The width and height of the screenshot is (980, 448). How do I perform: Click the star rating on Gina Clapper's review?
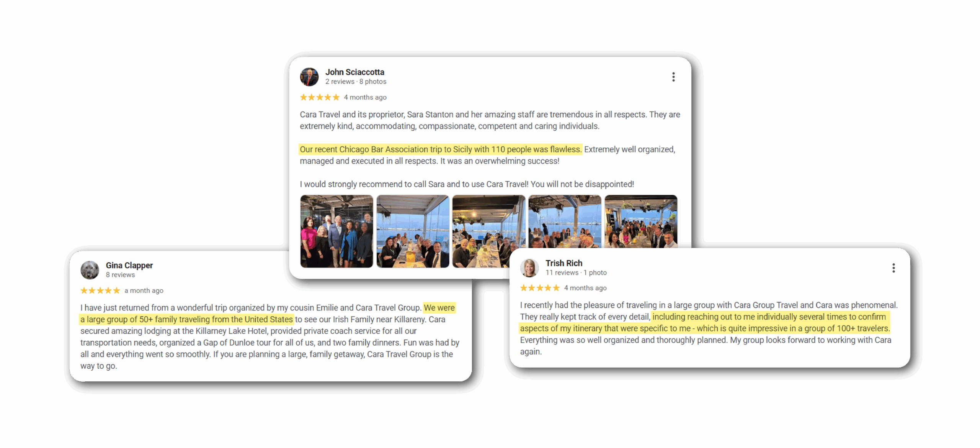click(x=100, y=290)
